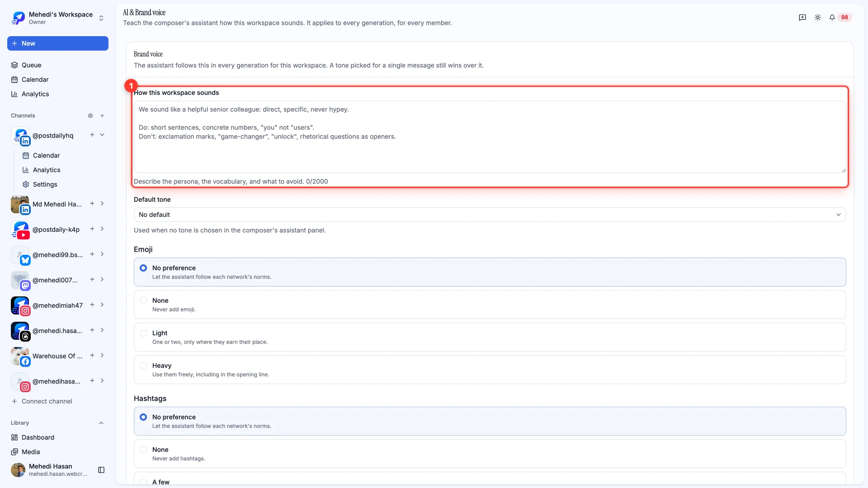Open the feedback message icon in header
Screen dimensions: 868x488
[x=802, y=17]
